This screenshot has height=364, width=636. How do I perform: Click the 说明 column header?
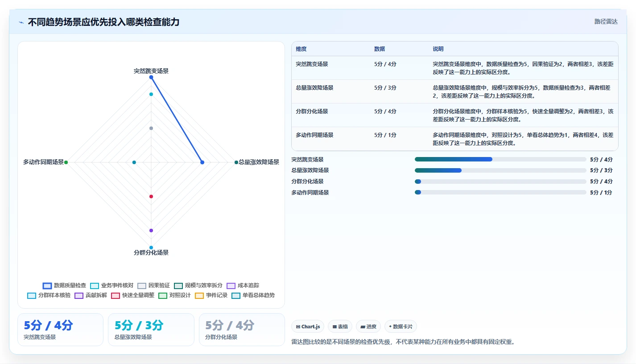(438, 49)
